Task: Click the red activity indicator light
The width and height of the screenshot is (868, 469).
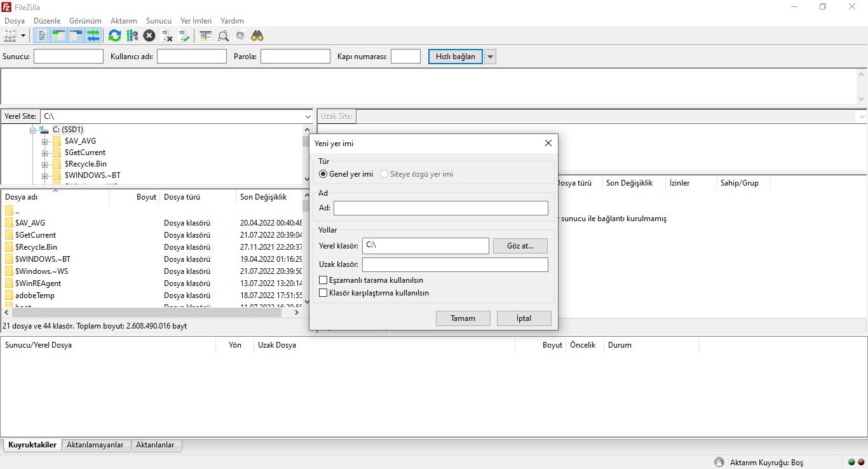Action: coord(861,462)
